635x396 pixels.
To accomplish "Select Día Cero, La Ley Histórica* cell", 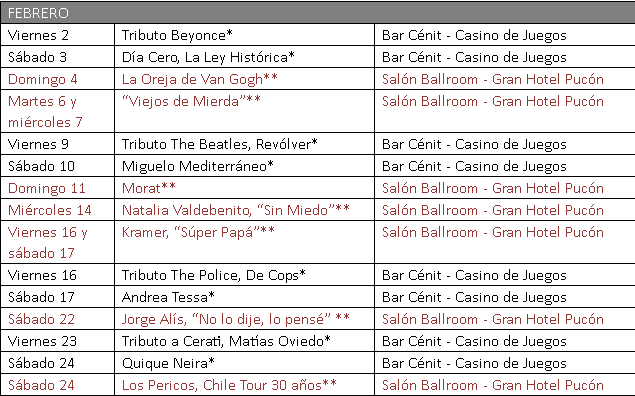I will [245, 57].
